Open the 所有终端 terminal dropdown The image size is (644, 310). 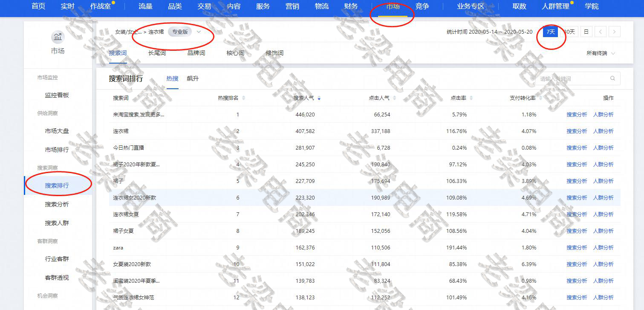(x=601, y=53)
